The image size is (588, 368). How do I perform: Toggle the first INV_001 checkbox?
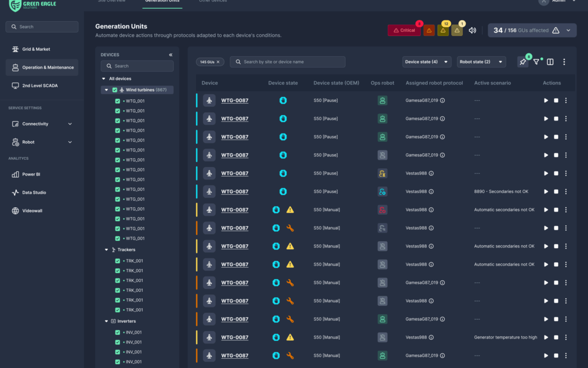[118, 333]
